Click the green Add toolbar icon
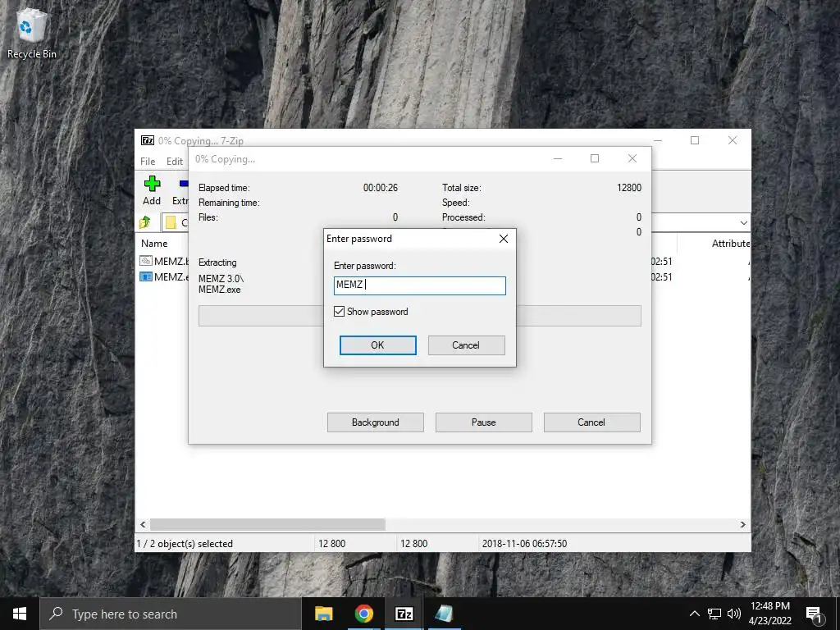 tap(152, 184)
